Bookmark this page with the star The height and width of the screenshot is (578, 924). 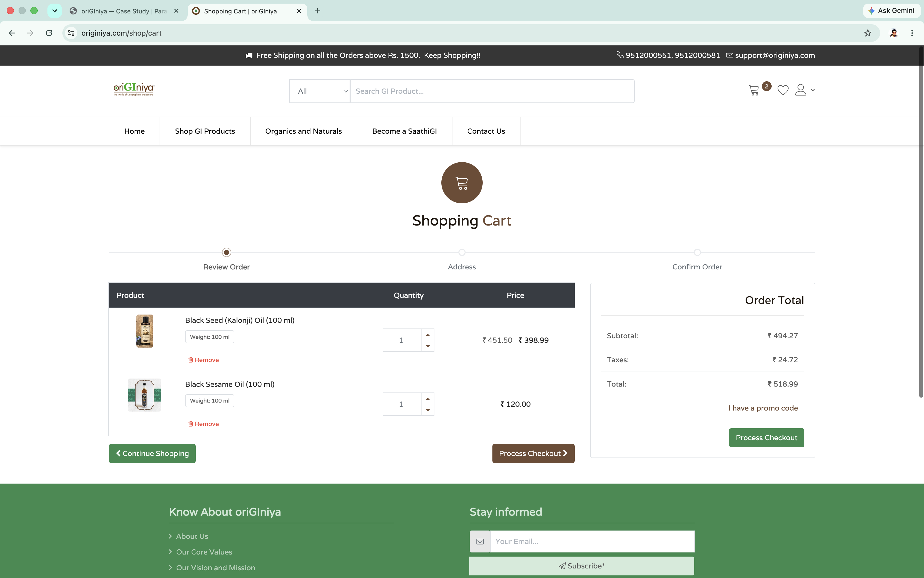(868, 33)
